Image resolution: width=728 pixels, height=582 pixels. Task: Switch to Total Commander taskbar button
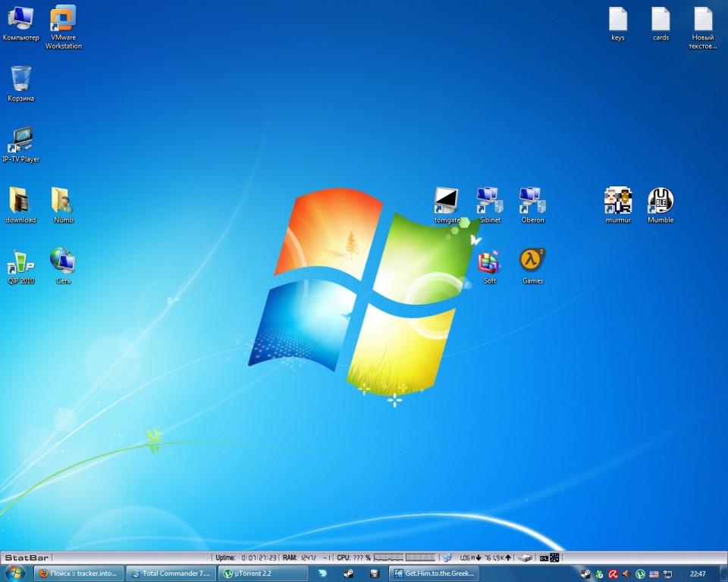click(x=171, y=574)
